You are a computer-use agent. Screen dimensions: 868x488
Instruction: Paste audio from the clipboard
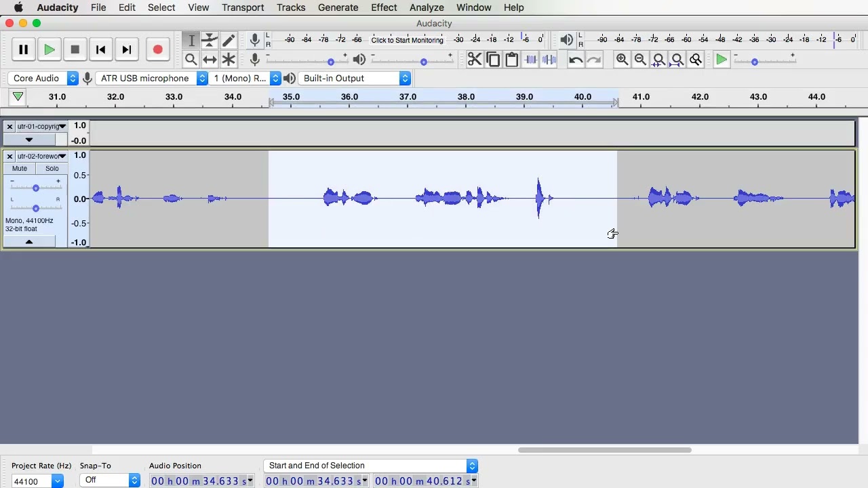pos(512,60)
